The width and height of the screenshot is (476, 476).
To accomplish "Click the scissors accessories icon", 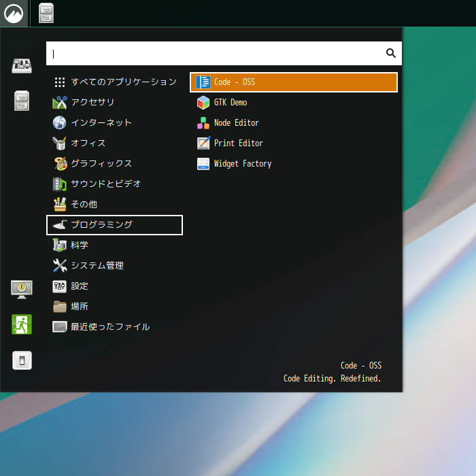I will click(x=60, y=103).
